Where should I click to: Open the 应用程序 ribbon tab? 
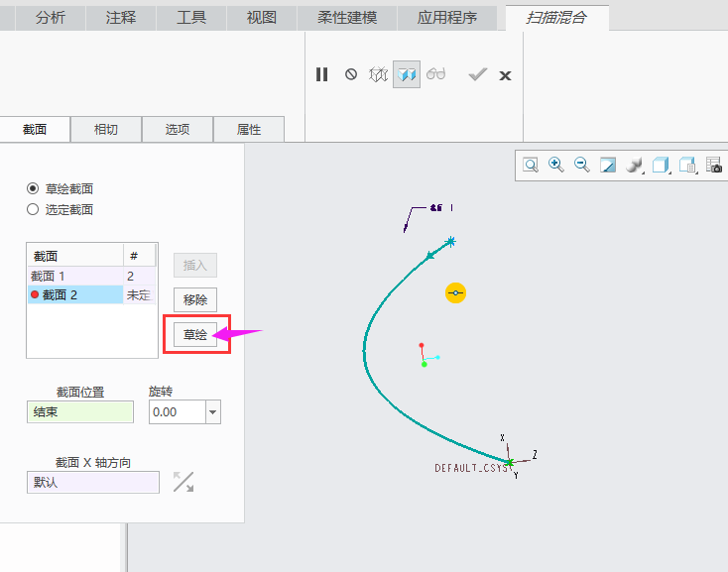pos(446,18)
